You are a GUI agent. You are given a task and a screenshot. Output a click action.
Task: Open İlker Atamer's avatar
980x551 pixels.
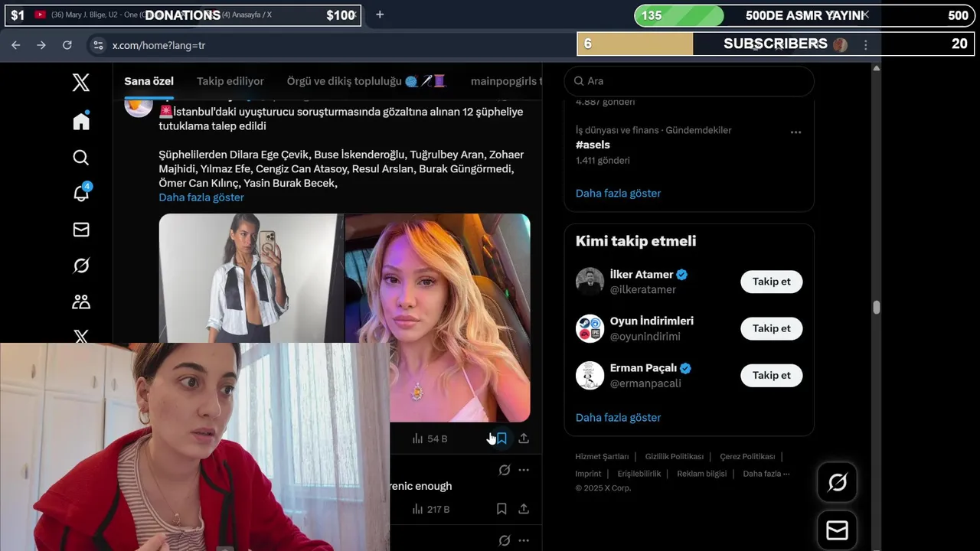(x=590, y=282)
